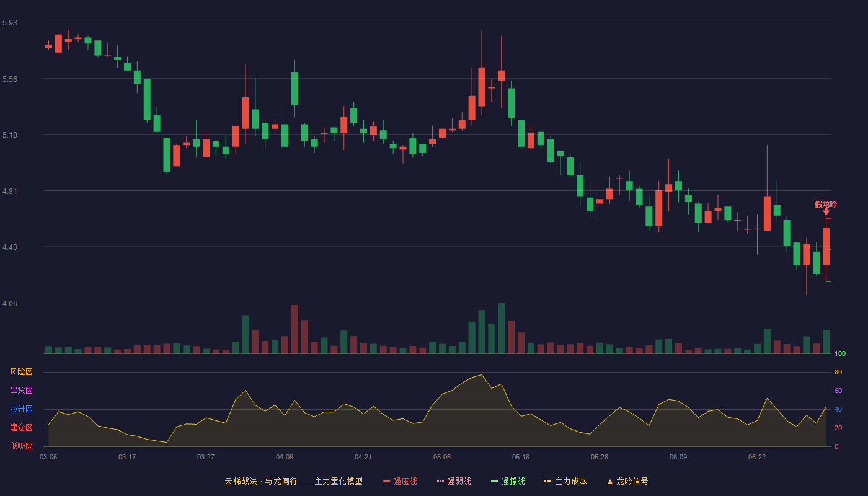Click the 06-22 date label
The height and width of the screenshot is (496, 868).
click(x=757, y=457)
